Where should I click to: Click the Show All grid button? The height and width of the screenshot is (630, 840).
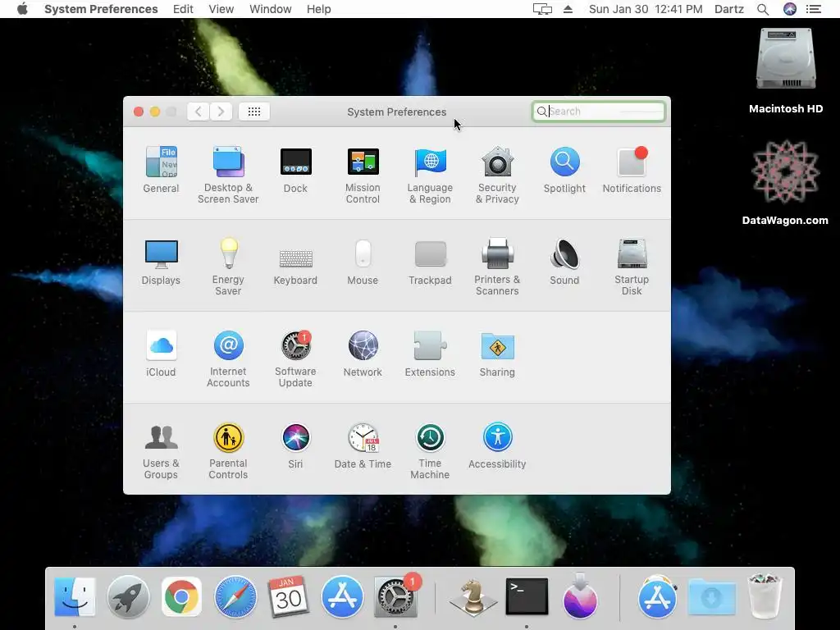pyautogui.click(x=254, y=112)
